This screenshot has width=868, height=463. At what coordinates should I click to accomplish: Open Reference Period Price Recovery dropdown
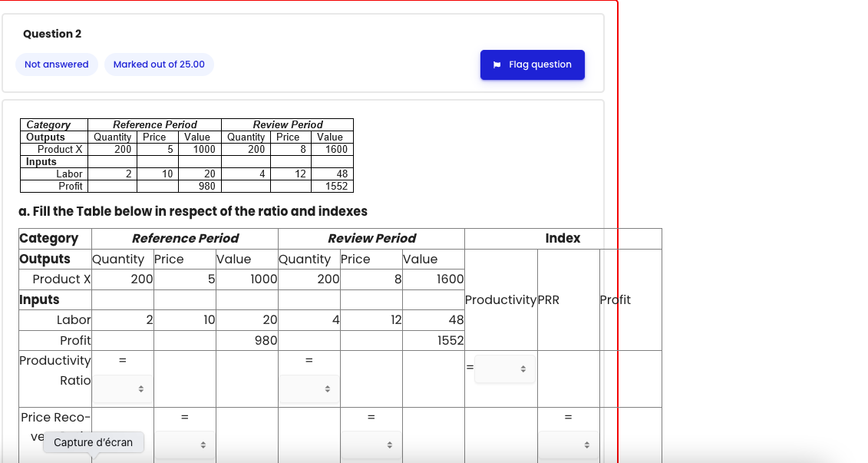click(184, 445)
